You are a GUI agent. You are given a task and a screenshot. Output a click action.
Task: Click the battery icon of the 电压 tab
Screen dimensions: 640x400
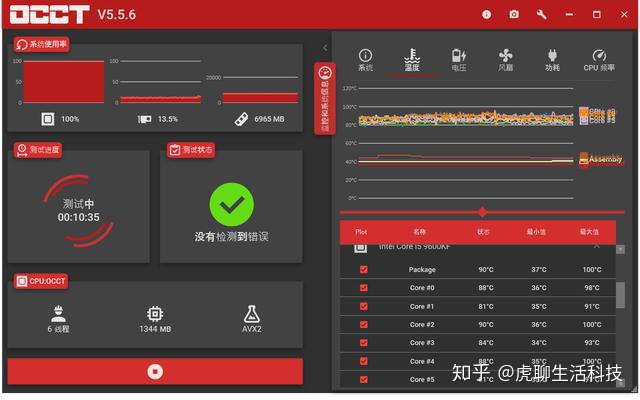[x=459, y=56]
